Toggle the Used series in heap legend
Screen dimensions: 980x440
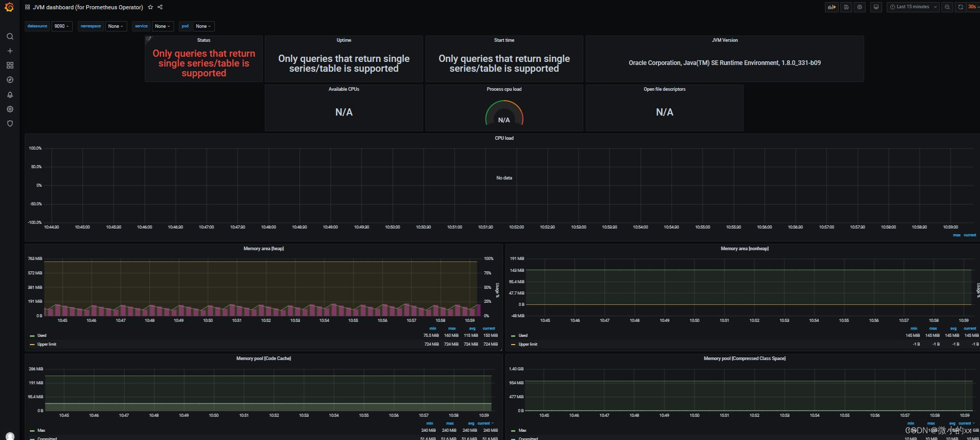[x=42, y=335]
